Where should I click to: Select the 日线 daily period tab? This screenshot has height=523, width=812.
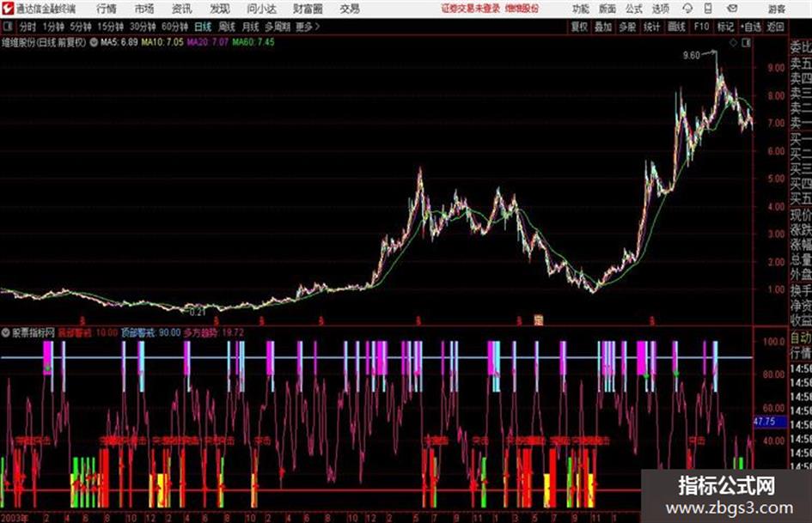pyautogui.click(x=203, y=27)
